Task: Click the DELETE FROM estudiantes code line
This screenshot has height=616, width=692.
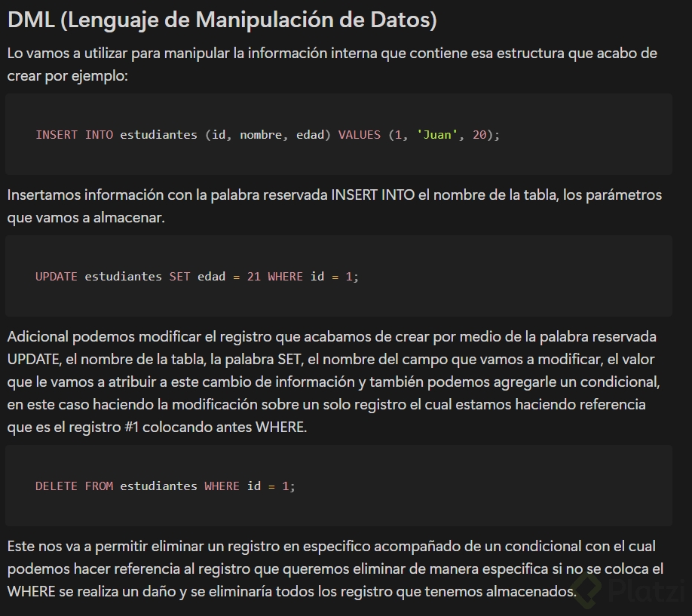Action: [x=165, y=486]
